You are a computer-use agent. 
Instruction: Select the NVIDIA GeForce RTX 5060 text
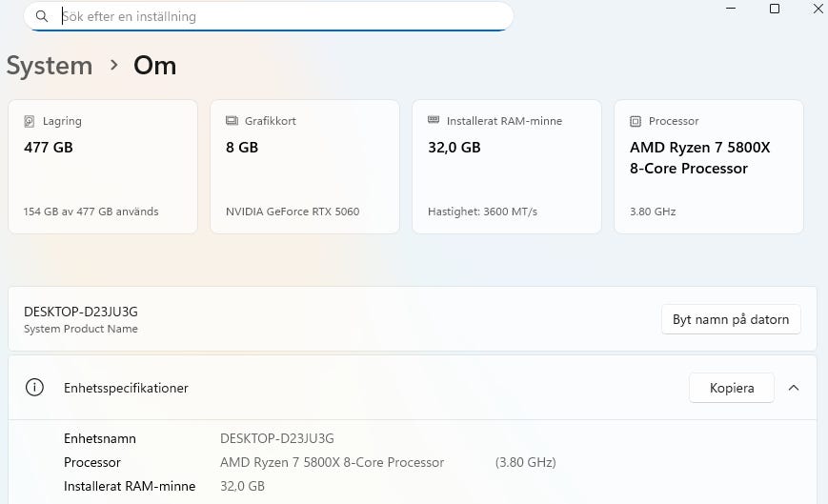tap(293, 212)
